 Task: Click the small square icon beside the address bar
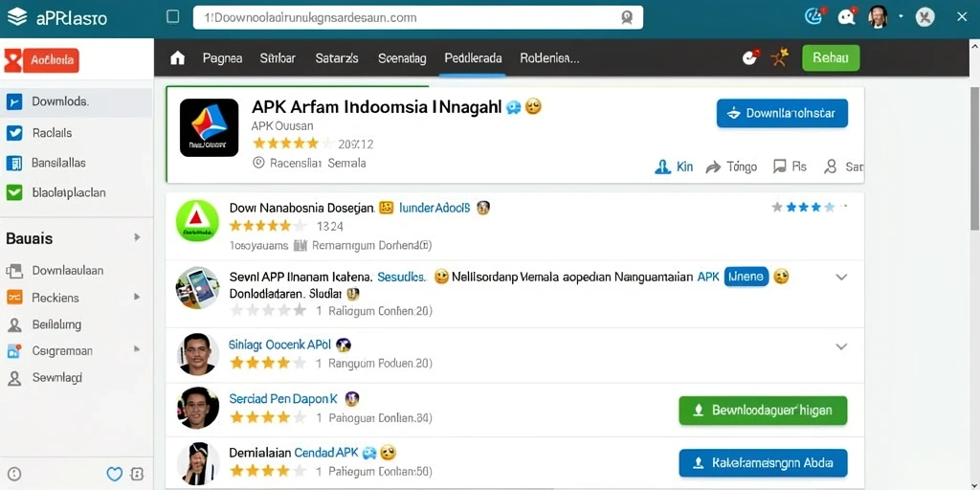point(173,17)
